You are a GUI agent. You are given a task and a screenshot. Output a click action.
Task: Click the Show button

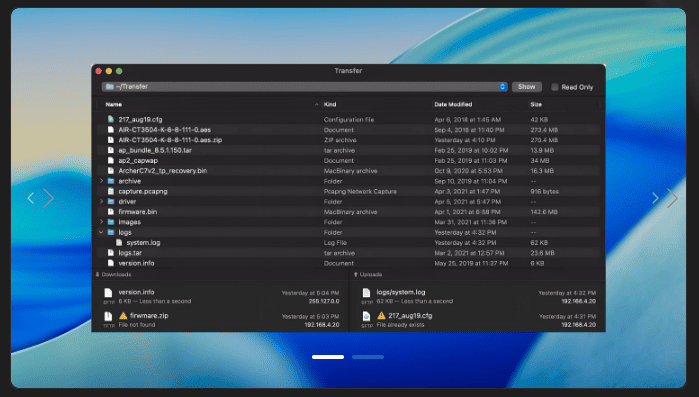526,87
